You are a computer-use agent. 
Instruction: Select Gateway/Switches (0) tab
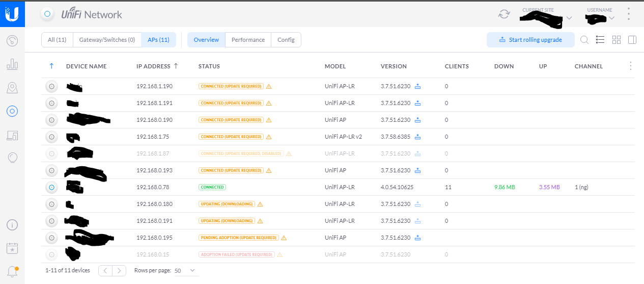(107, 40)
